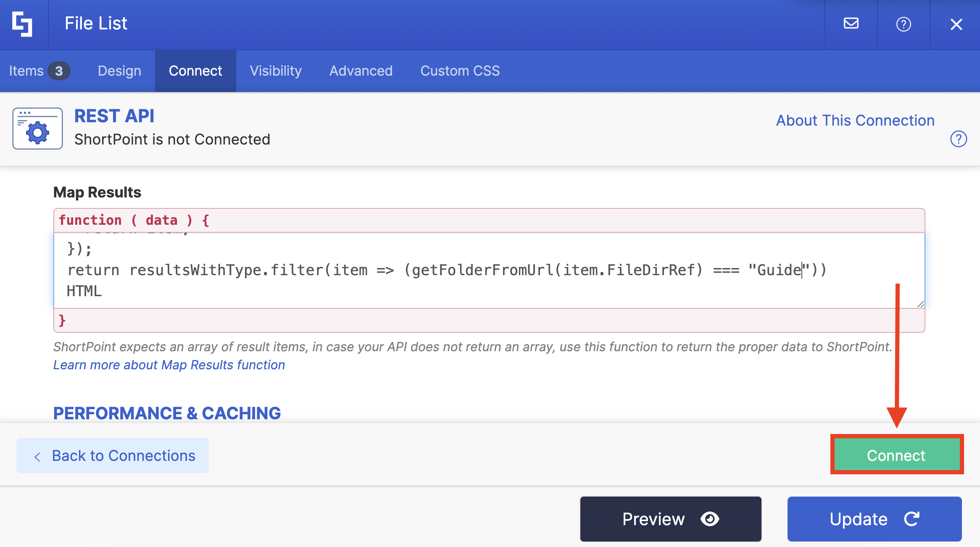Viewport: 980px width, 547px height.
Task: Click the help icon below About This Connection
Action: coord(959,139)
